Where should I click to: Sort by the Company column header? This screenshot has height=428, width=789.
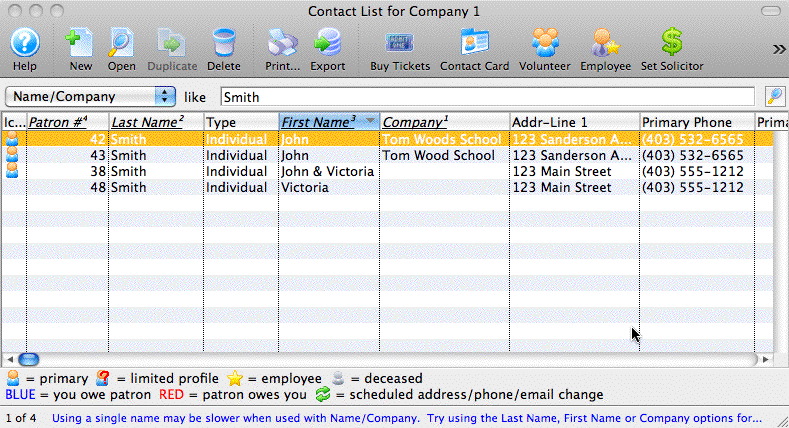445,122
